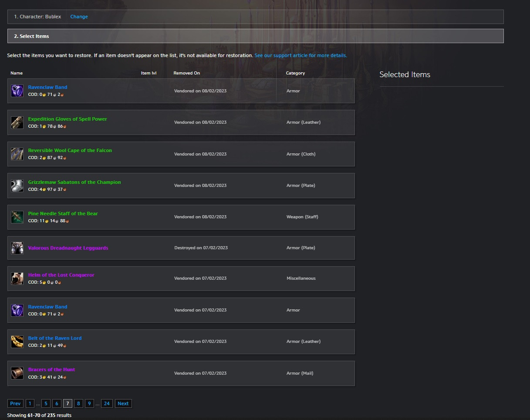This screenshot has height=420, width=530.
Task: Jump to results page 9
Action: tap(89, 403)
